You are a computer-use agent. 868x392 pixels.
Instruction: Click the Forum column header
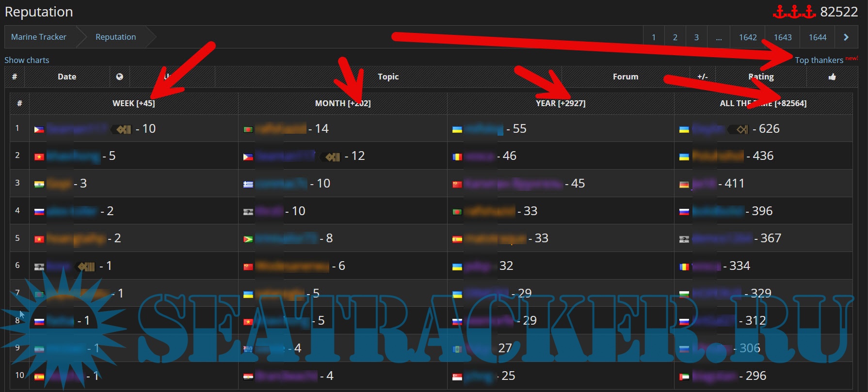click(x=625, y=77)
